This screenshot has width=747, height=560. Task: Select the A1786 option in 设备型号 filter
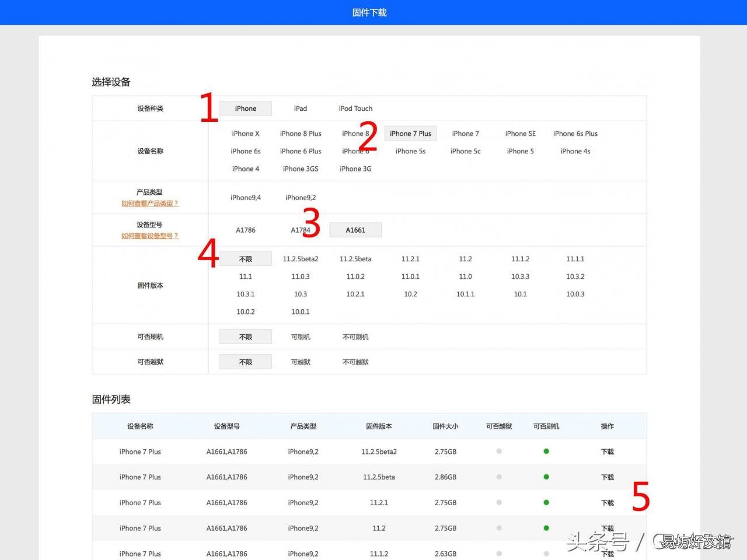point(246,230)
